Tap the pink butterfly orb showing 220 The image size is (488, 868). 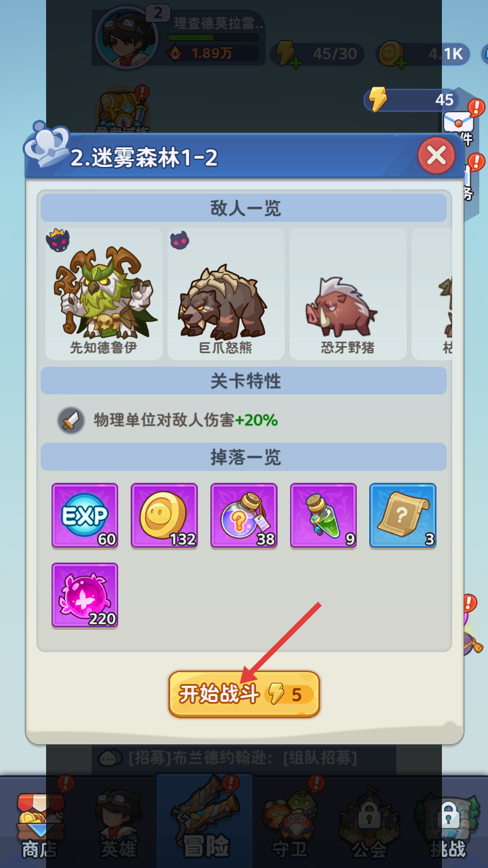[x=85, y=595]
